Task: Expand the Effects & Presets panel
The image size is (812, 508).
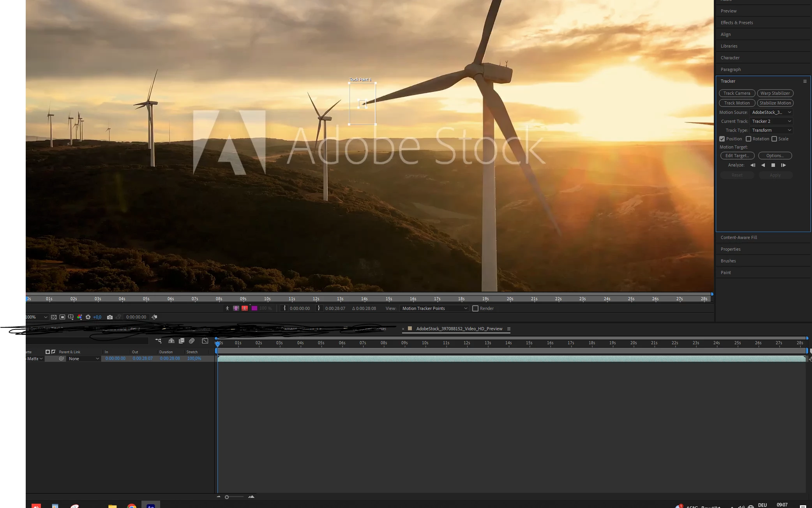Action: pyautogui.click(x=736, y=23)
